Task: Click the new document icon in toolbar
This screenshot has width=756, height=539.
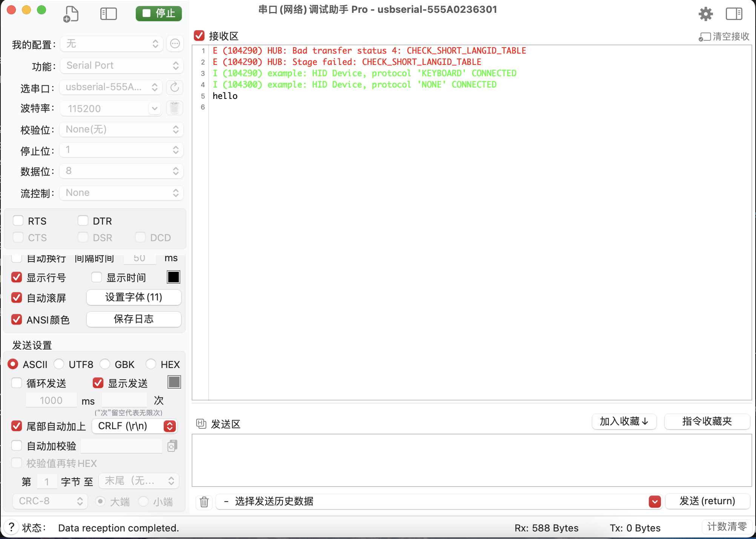Action: [x=71, y=14]
